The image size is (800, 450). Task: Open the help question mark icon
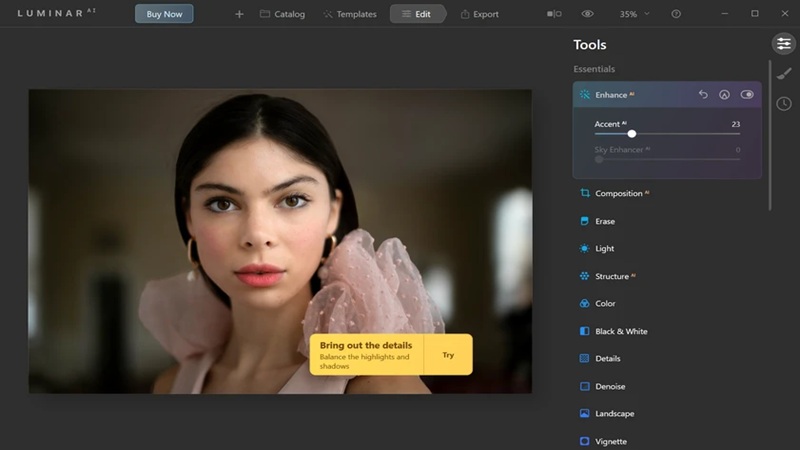pos(676,14)
